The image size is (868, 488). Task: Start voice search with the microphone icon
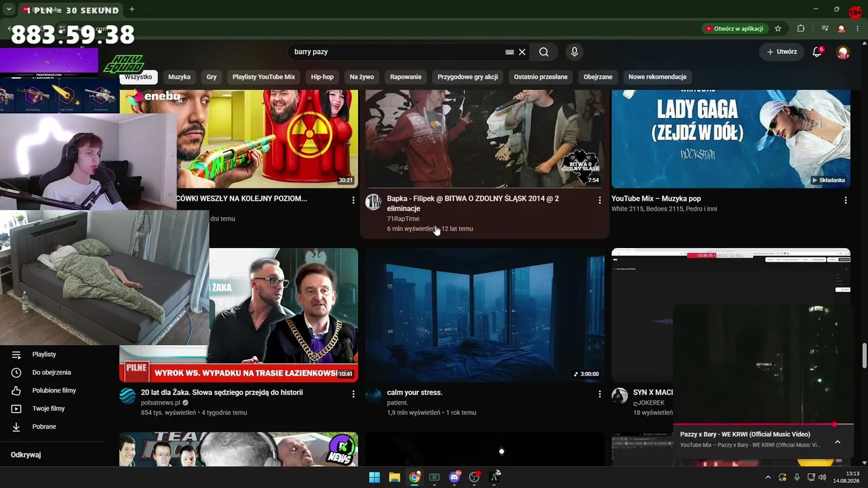click(x=574, y=52)
